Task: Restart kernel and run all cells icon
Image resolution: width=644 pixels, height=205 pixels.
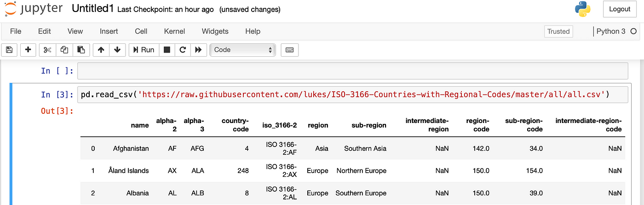Action: pos(198,50)
